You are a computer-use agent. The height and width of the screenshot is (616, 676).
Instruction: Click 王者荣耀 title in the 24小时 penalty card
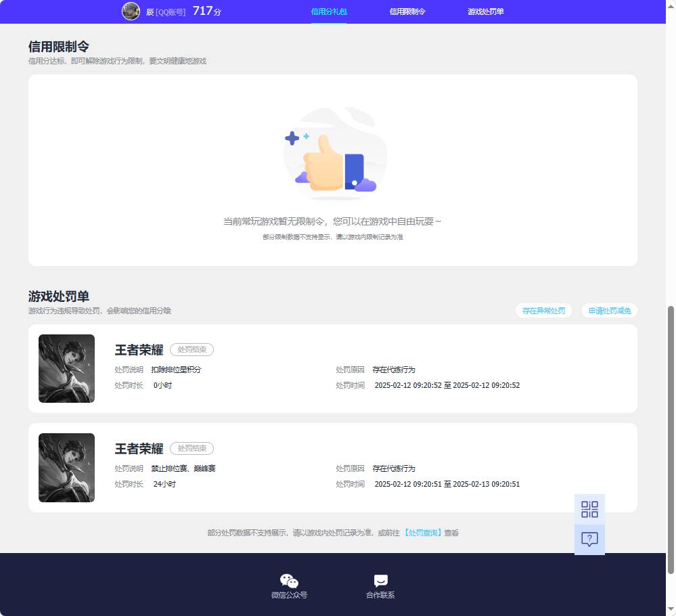[139, 449]
